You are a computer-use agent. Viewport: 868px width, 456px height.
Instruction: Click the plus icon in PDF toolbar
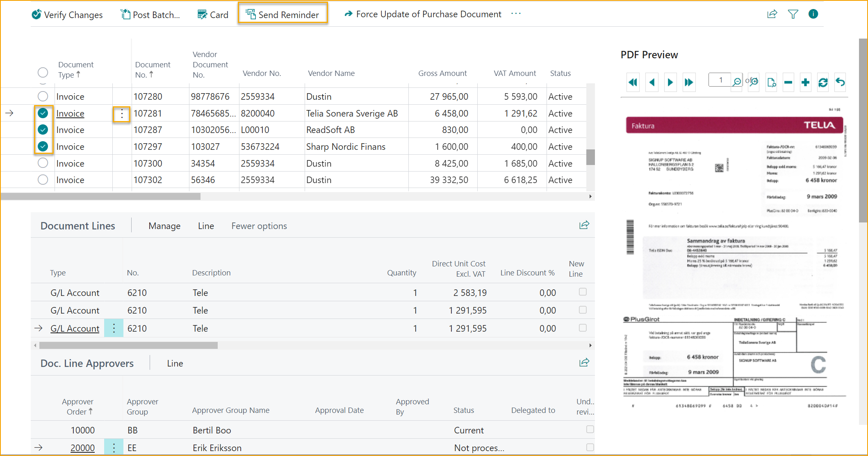point(805,82)
